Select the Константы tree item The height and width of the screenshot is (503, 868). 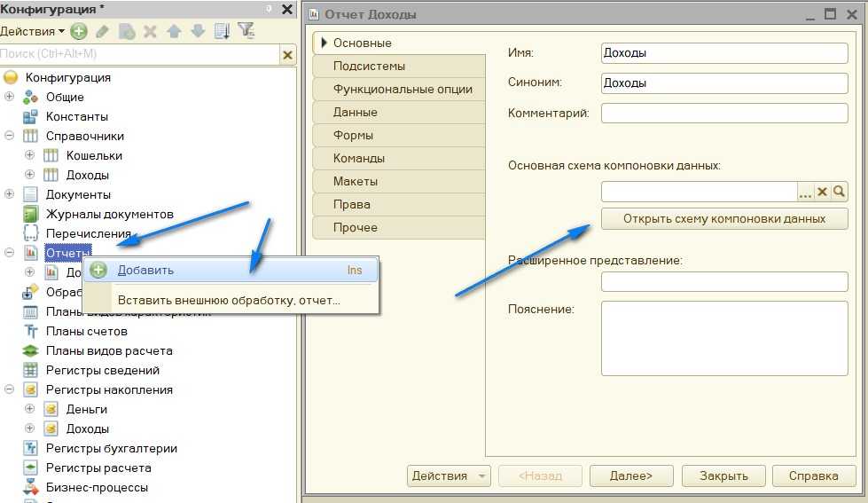point(76,117)
